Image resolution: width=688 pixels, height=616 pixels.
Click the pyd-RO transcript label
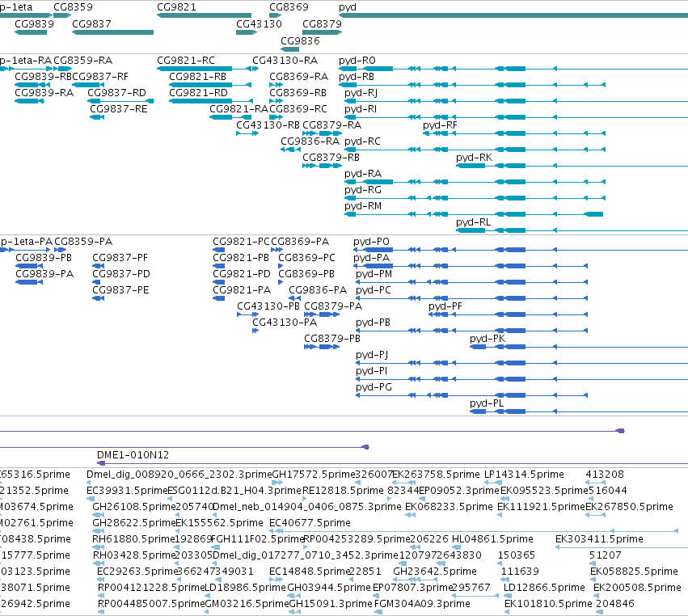357,60
